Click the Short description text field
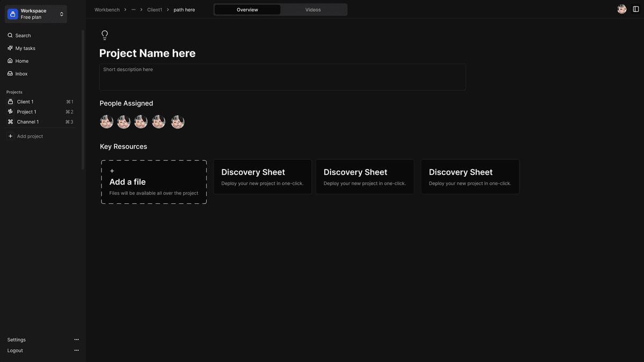Screen dimensions: 644x362 point(282,77)
